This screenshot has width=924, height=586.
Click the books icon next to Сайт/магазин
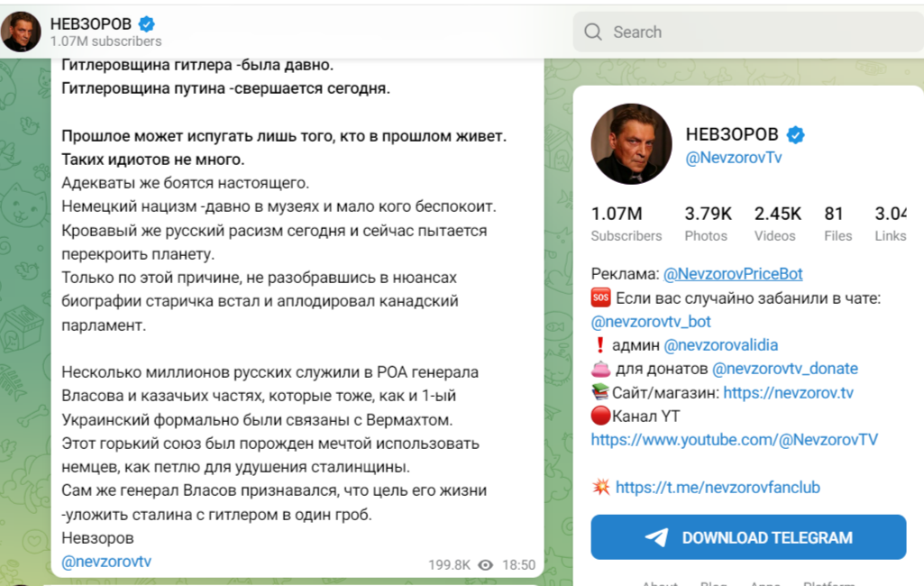600,392
